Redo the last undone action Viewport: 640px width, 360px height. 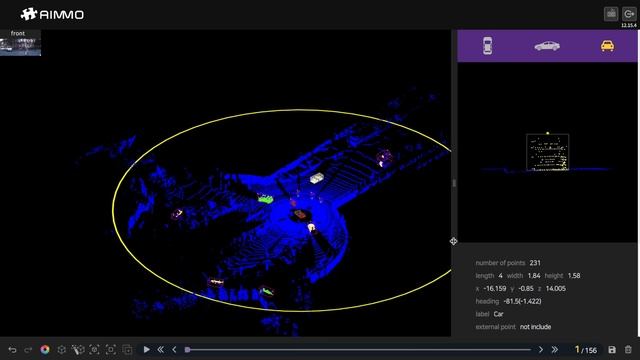click(28, 350)
